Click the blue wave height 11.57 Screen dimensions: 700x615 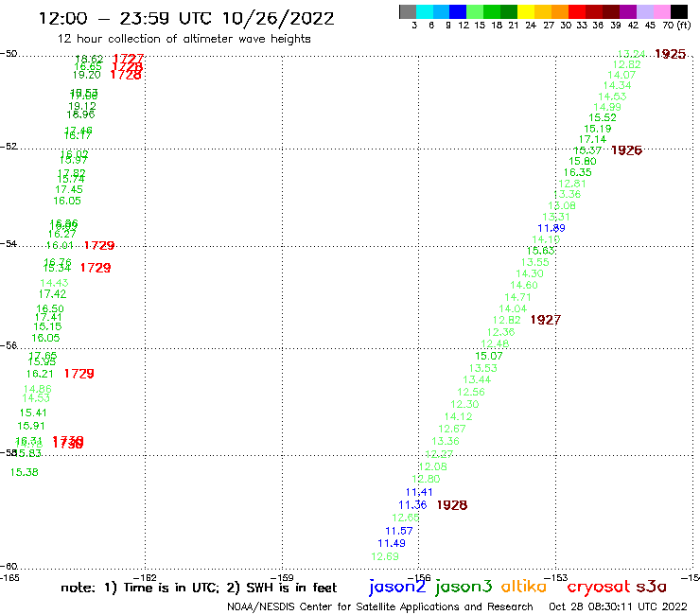click(x=398, y=531)
